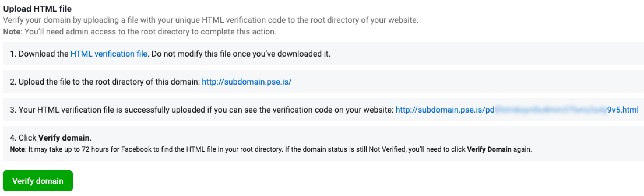Select the step 1 Download instruction row

click(x=323, y=54)
